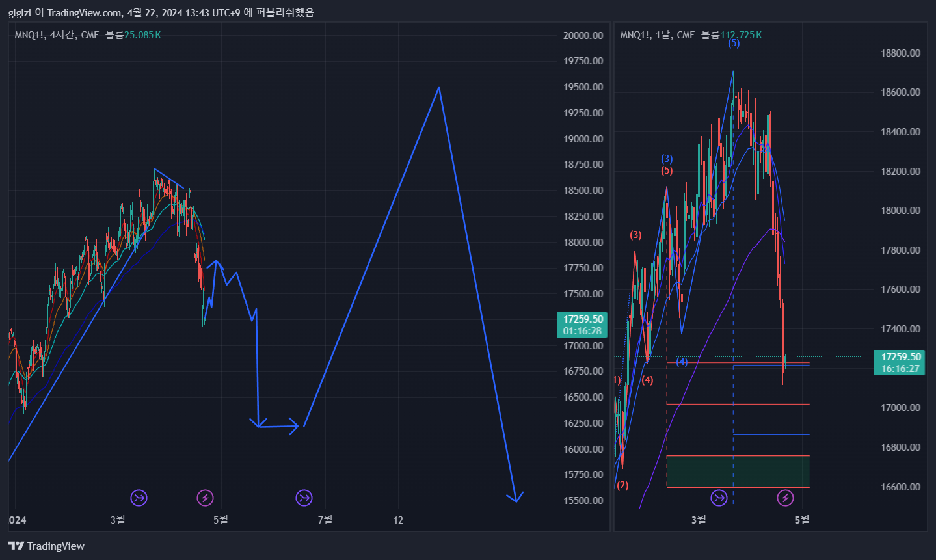
Task: Click the 18200.00 label on the daily price axis
Action: 900,172
